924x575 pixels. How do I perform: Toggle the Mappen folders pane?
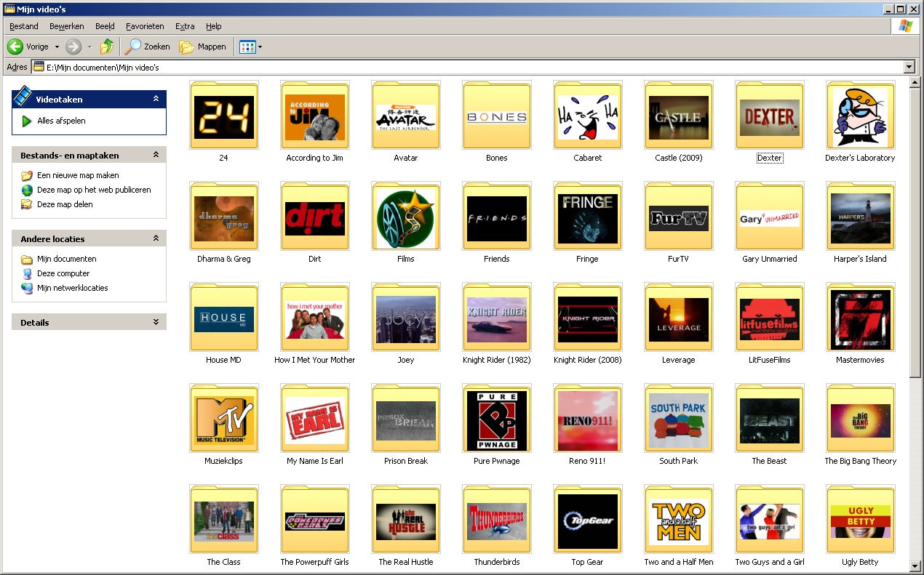[x=203, y=47]
